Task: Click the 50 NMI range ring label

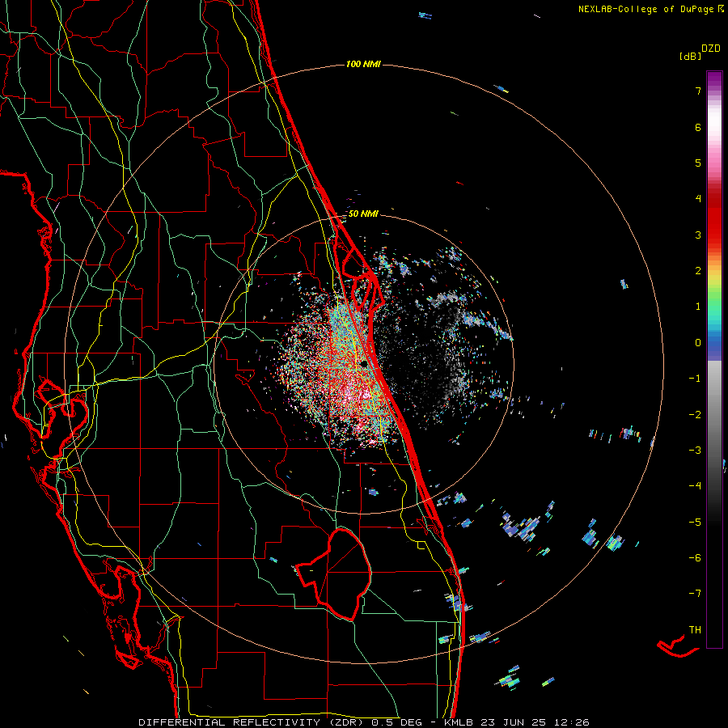Action: (x=363, y=214)
